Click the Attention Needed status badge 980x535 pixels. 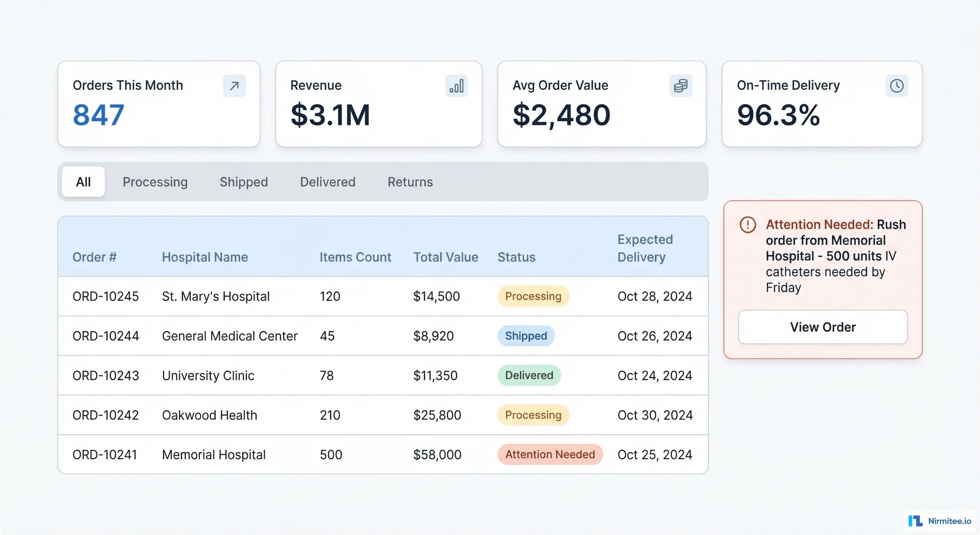[550, 455]
